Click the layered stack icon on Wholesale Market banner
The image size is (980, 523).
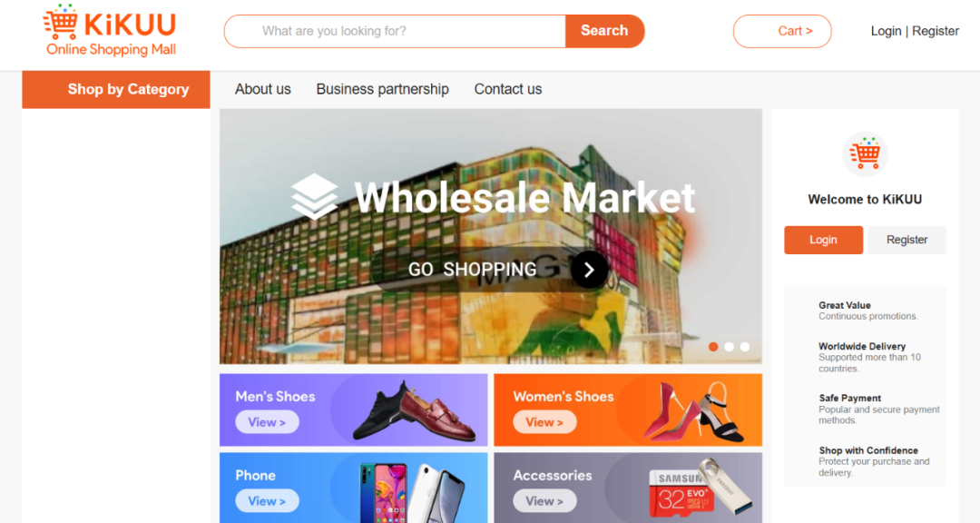[314, 196]
